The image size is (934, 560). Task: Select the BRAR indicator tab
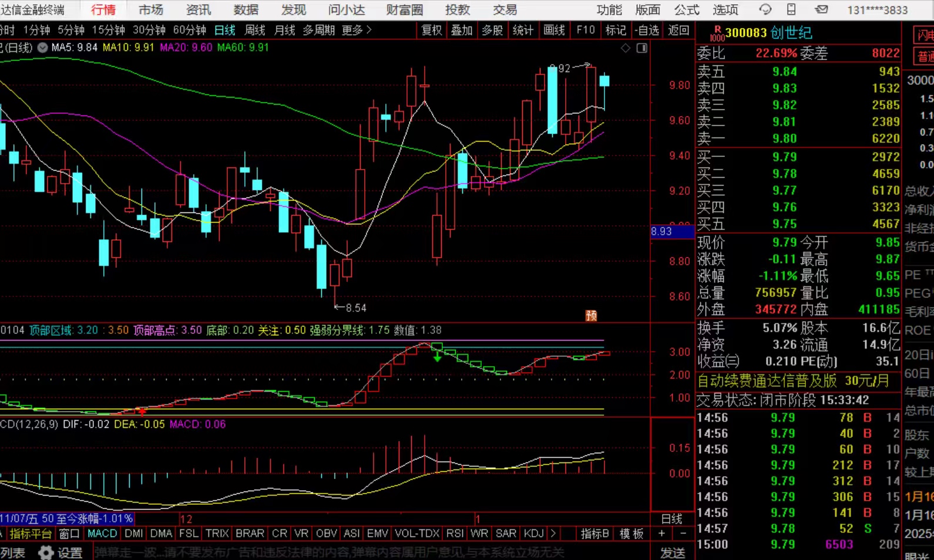[x=250, y=533]
